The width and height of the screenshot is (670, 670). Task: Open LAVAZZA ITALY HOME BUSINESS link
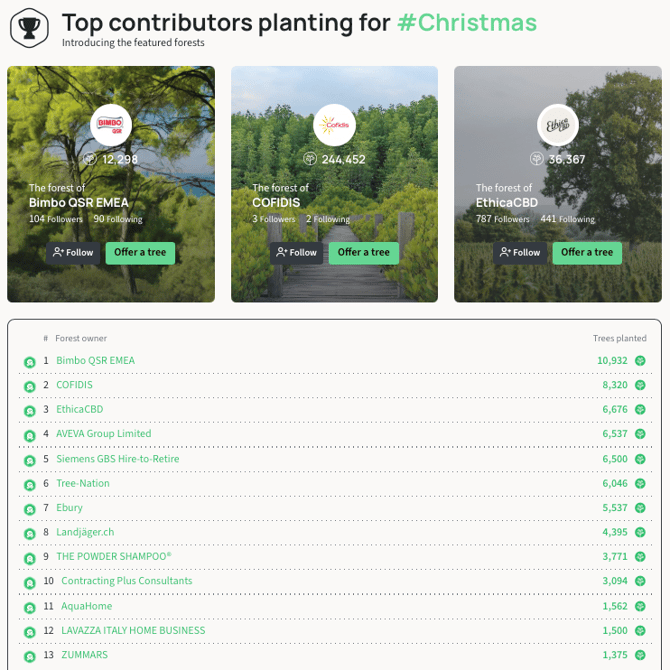[133, 631]
